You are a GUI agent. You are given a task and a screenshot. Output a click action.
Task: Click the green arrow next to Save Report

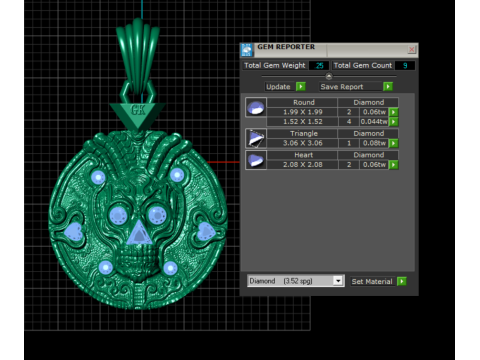point(388,87)
